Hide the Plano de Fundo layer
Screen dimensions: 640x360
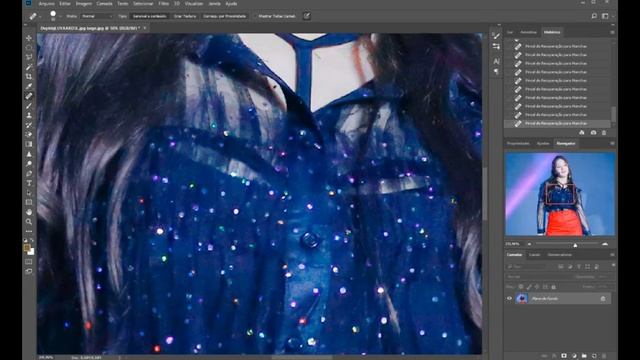coord(509,298)
